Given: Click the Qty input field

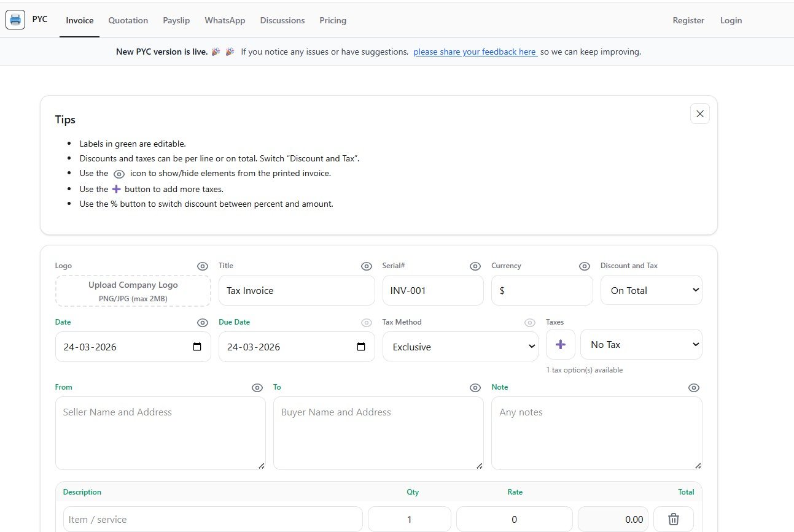Looking at the screenshot, I should click(410, 519).
